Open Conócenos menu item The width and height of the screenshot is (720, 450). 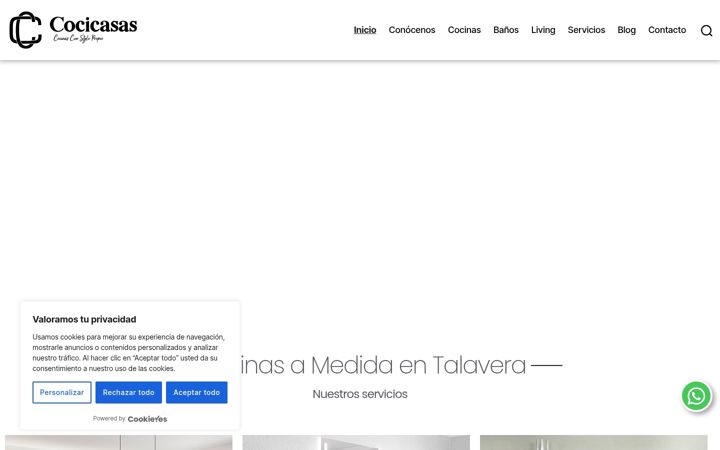pyautogui.click(x=411, y=30)
